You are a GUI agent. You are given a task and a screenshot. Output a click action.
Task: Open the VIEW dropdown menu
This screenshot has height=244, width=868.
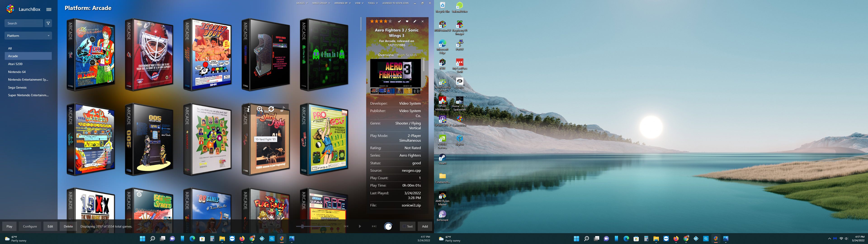click(359, 3)
